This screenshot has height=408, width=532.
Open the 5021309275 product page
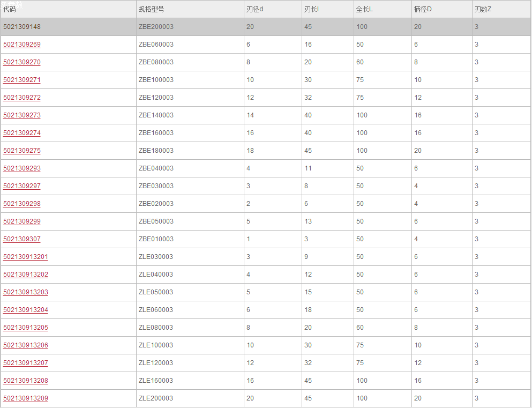(x=22, y=151)
